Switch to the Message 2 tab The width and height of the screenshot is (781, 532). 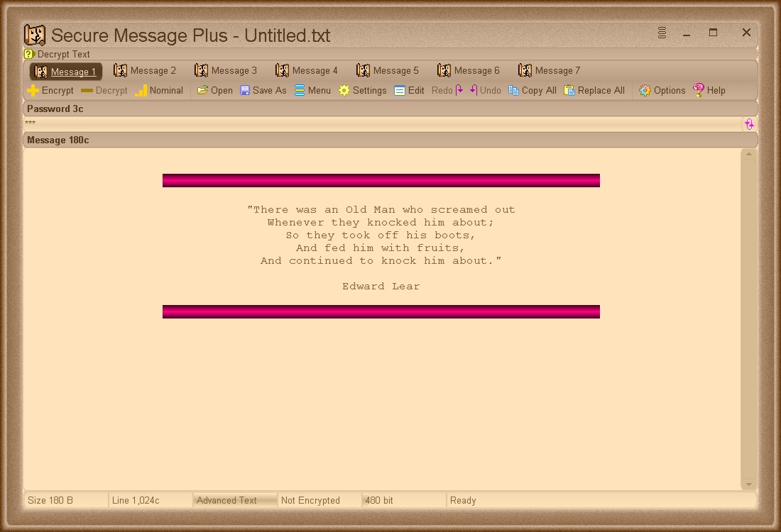[144, 71]
